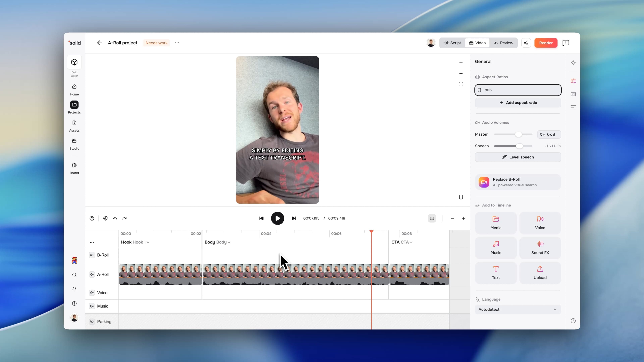
Task: Toggle B-Roll track visibility eye
Action: pos(92,255)
